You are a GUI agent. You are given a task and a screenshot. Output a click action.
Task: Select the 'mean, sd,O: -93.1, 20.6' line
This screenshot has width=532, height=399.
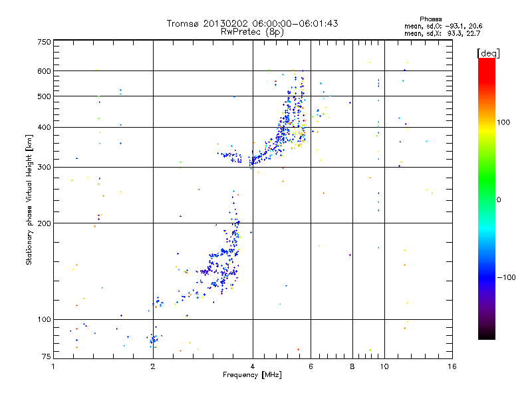coord(443,26)
